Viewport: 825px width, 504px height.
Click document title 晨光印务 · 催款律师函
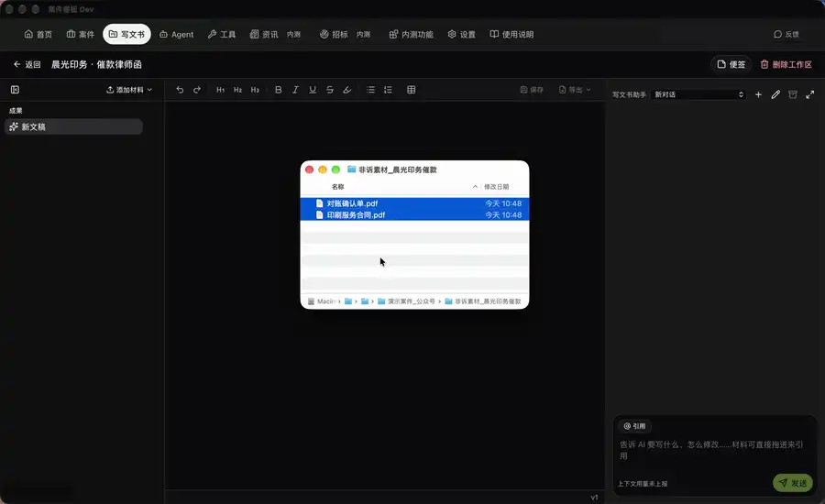96,64
